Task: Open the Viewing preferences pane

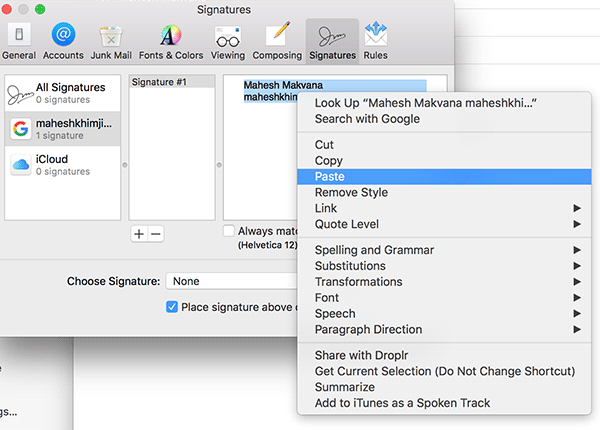Action: coord(228,42)
